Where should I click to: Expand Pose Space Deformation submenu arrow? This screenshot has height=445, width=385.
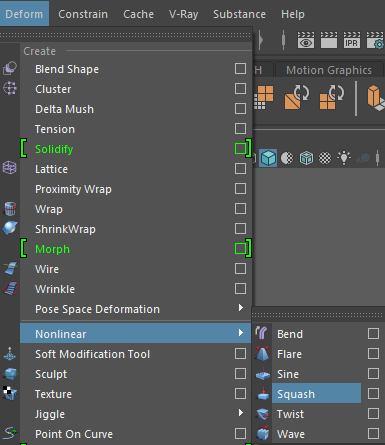(x=241, y=307)
